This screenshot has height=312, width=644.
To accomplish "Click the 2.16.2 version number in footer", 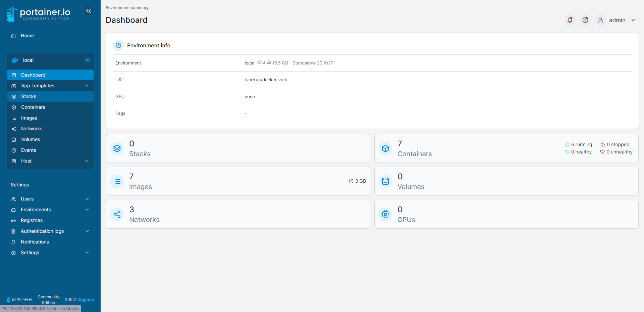I will click(x=70, y=300).
